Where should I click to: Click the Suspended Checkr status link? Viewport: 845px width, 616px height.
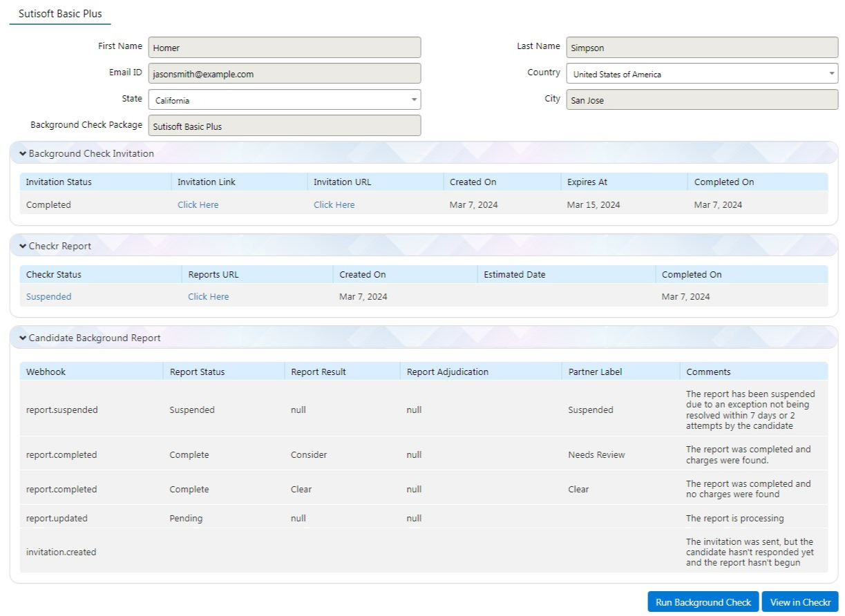pyautogui.click(x=48, y=296)
